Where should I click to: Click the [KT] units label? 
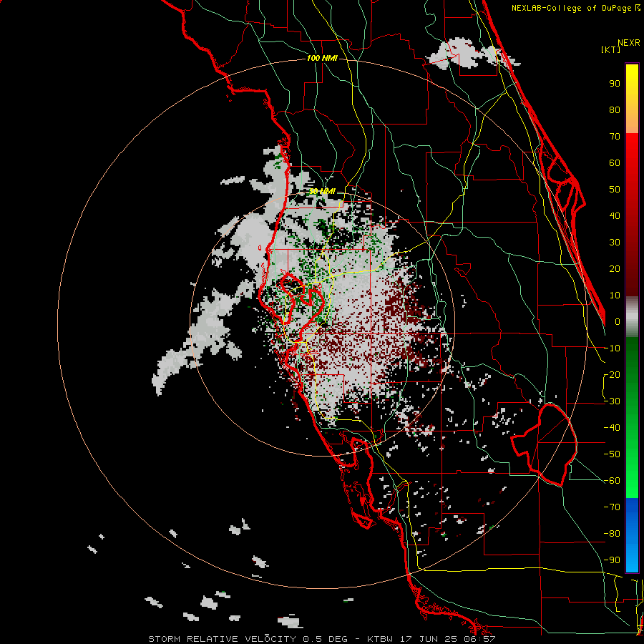coord(610,49)
